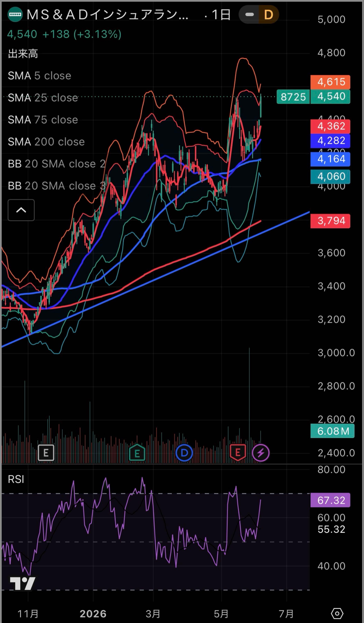Image resolution: width=364 pixels, height=623 pixels.
Task: Tap the teal 4,060 price label
Action: point(330,177)
